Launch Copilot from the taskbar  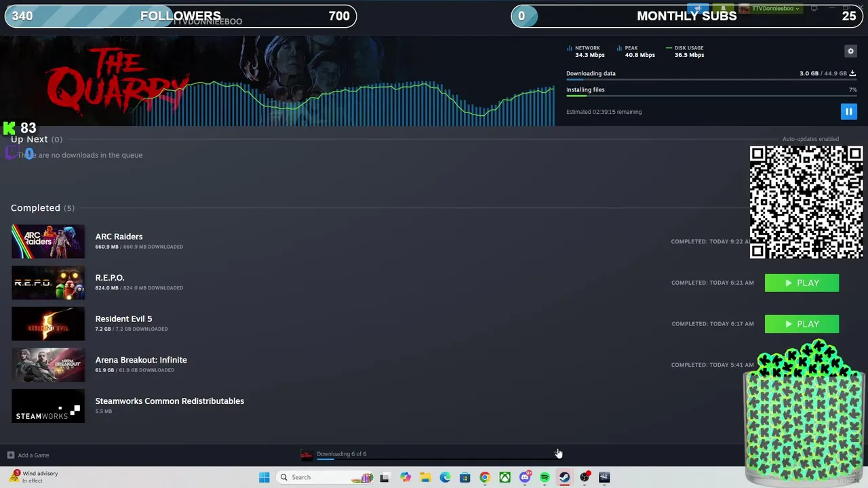tap(405, 477)
